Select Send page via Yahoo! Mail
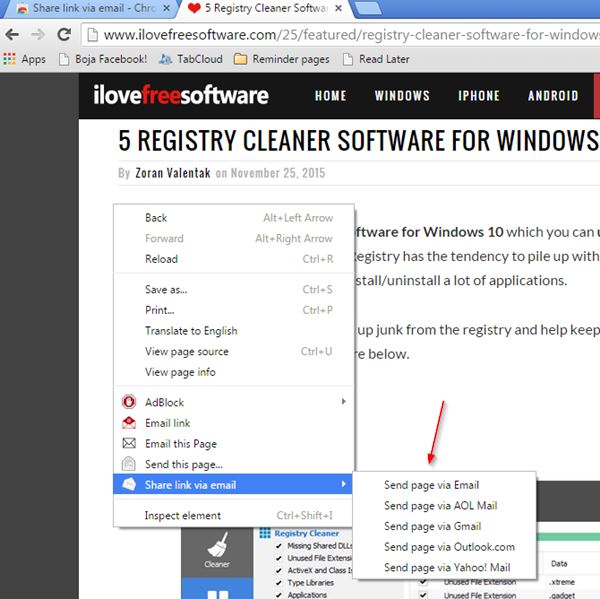 point(445,568)
